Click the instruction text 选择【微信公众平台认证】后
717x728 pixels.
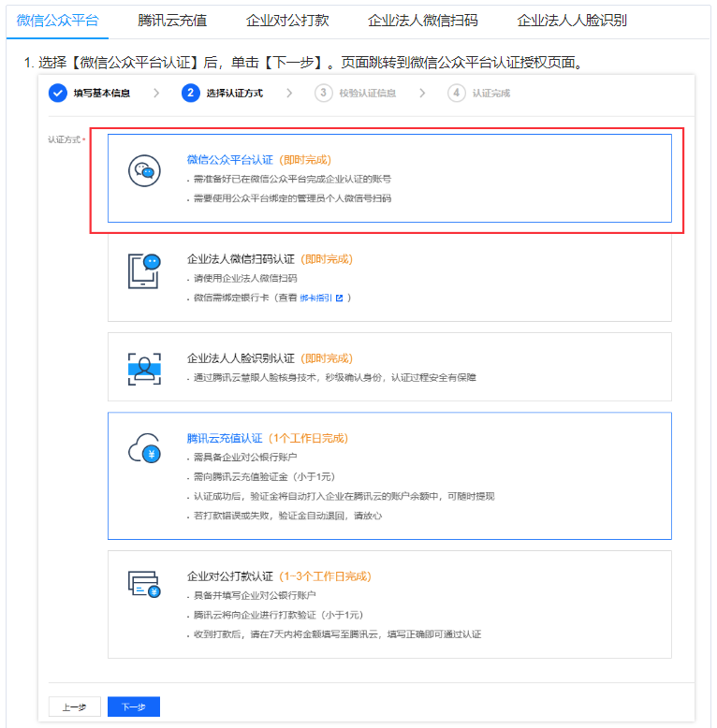click(x=128, y=62)
